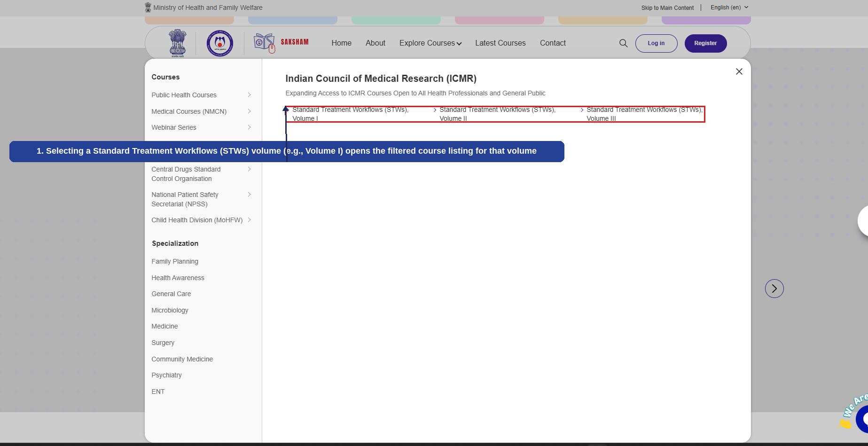This screenshot has width=868, height=446.
Task: Select Central Drugs Standard Control Organisation
Action: click(x=186, y=174)
